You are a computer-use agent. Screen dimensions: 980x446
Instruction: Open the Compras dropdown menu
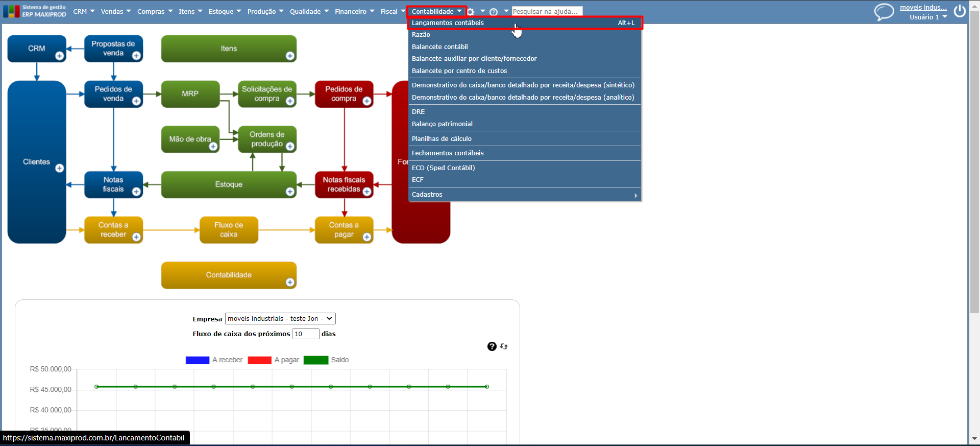[x=155, y=11]
